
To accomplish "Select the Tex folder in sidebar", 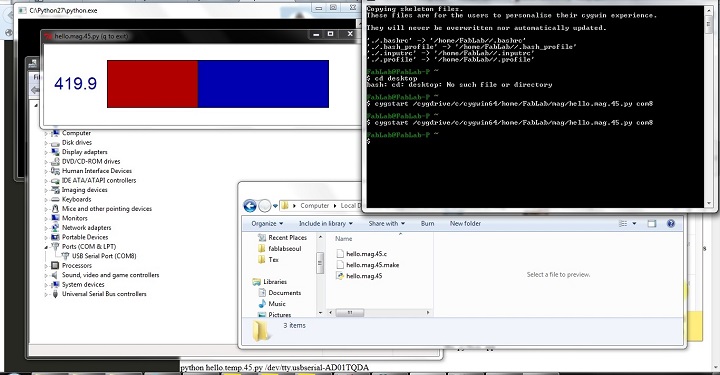I will click(x=268, y=260).
